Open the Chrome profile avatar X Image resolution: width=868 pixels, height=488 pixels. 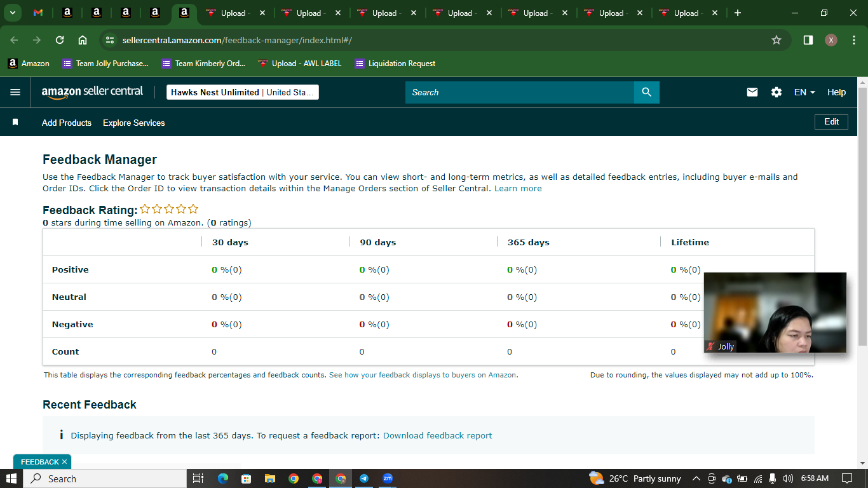coord(831,40)
